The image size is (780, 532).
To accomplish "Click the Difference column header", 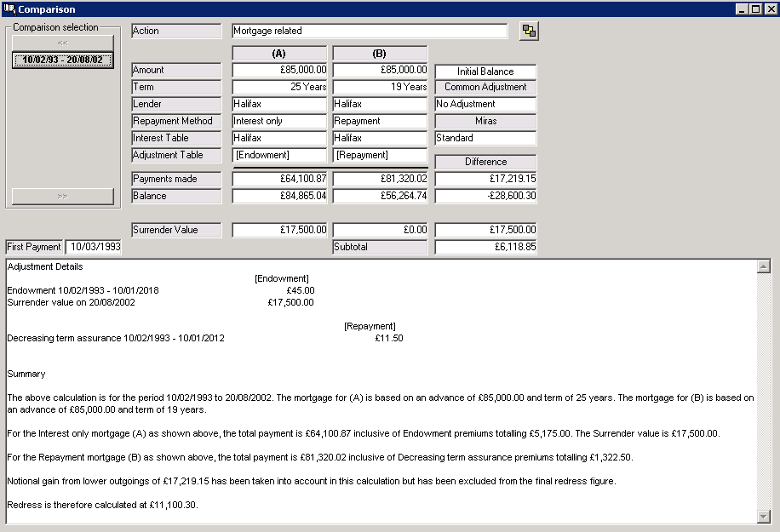I will pyautogui.click(x=485, y=162).
